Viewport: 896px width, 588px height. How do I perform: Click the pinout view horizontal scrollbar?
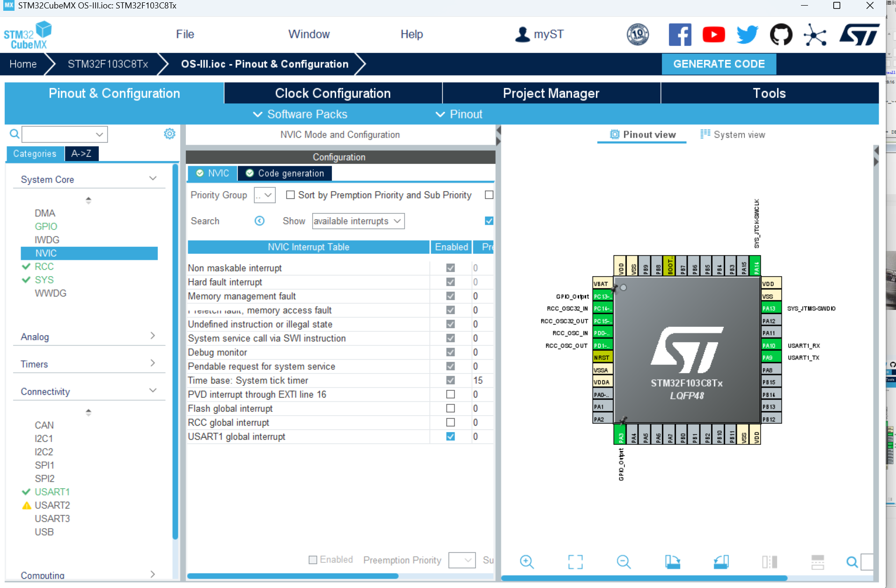(644, 578)
